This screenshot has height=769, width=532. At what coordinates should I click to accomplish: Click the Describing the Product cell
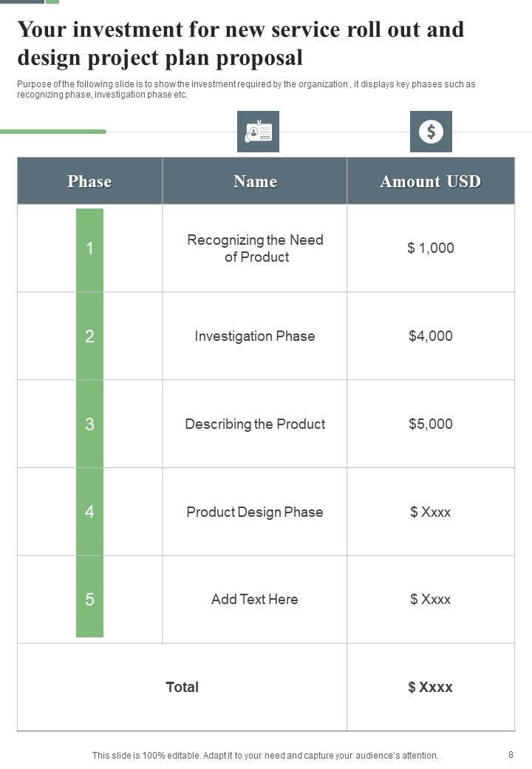point(255,424)
